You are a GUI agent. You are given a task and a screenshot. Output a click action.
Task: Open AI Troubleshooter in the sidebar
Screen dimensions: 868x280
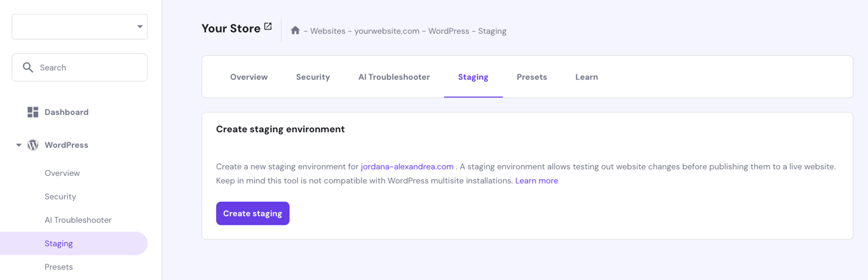pos(78,220)
